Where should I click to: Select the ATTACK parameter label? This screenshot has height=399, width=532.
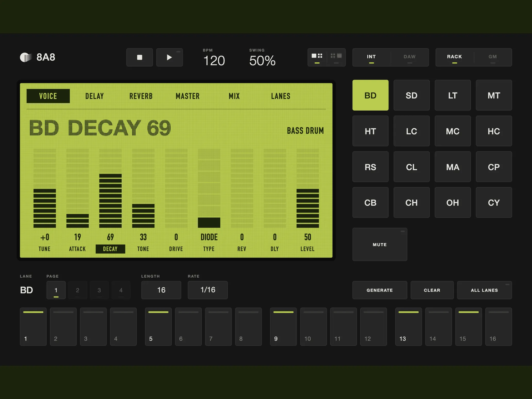(77, 249)
